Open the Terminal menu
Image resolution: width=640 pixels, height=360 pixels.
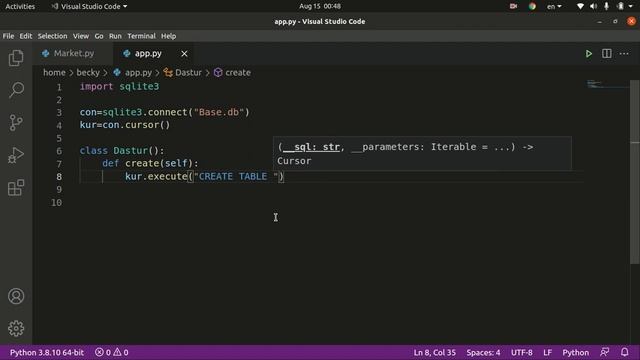pyautogui.click(x=141, y=36)
